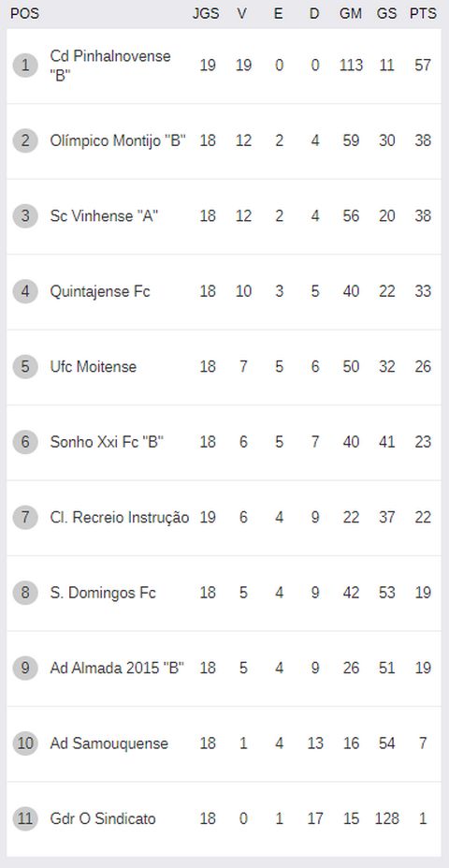This screenshot has width=449, height=868.
Task: Click the PTS column header
Action: [x=423, y=14]
